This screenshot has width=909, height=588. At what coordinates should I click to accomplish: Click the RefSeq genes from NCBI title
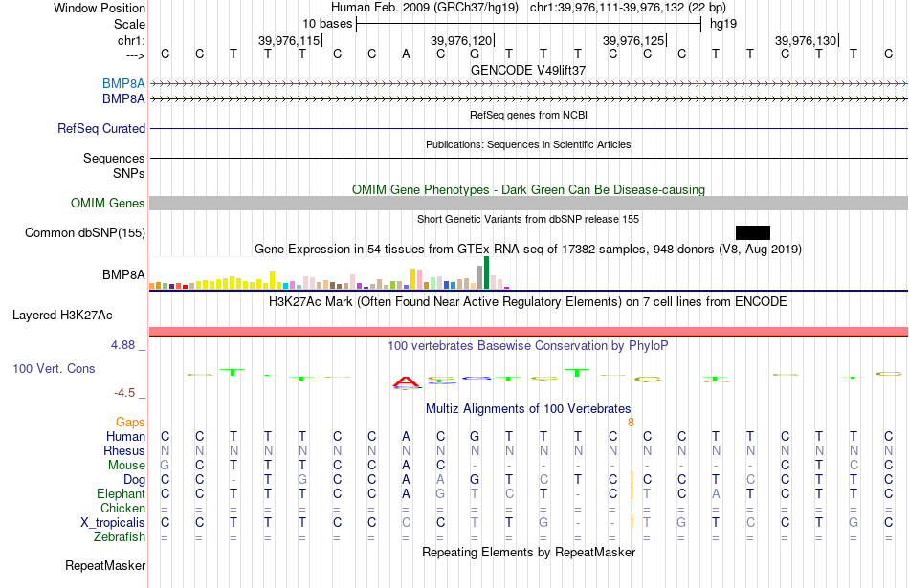(528, 115)
